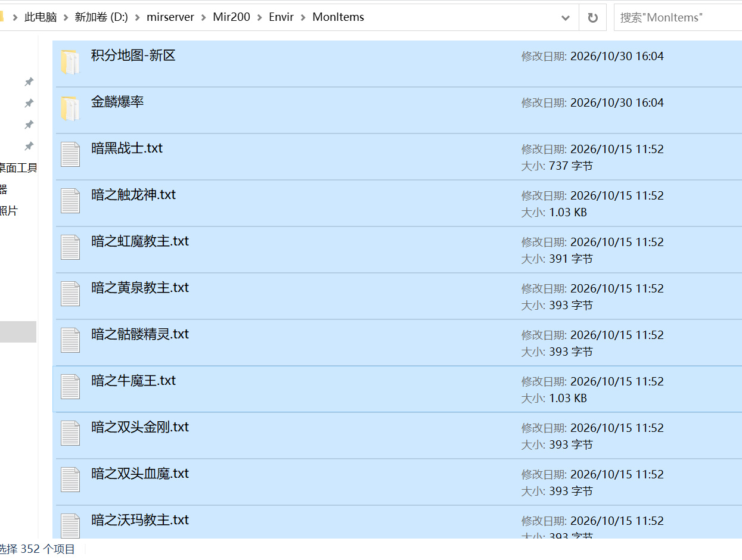Click pin icon above 桌面工具 entry
This screenshot has width=742, height=560.
point(29,146)
